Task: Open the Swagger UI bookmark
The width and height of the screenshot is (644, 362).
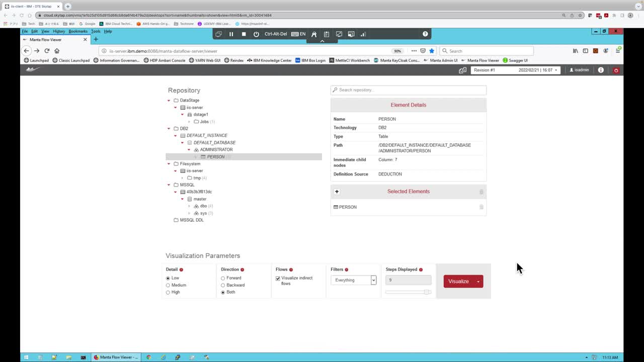Action: point(515,60)
